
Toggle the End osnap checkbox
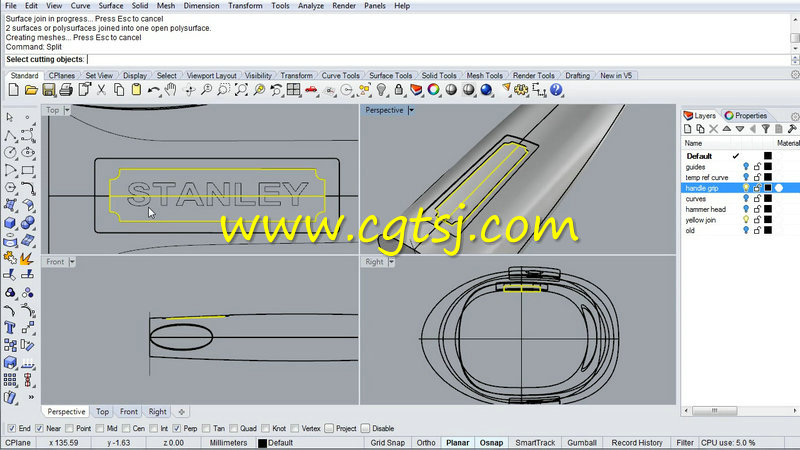(x=11, y=429)
